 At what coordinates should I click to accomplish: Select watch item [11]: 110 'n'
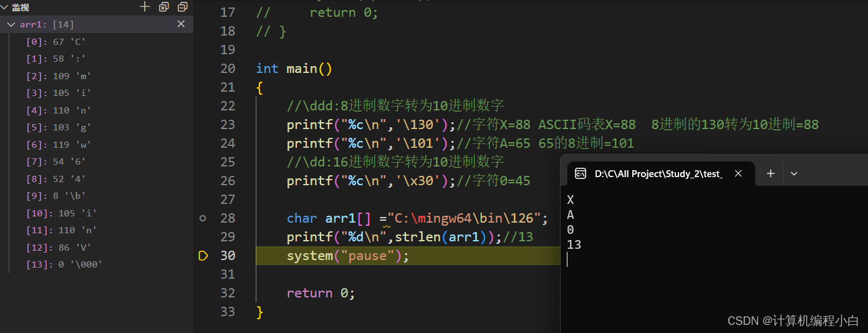[x=62, y=230]
